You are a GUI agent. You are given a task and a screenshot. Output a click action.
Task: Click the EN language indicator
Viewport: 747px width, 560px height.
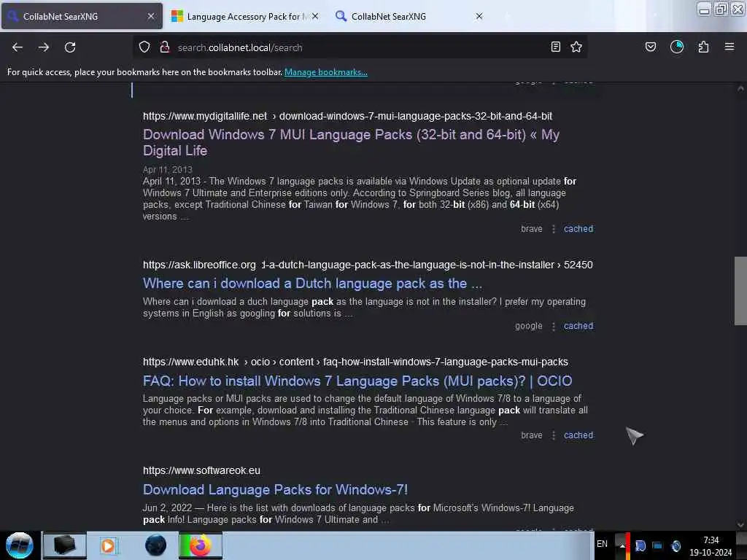[602, 544]
